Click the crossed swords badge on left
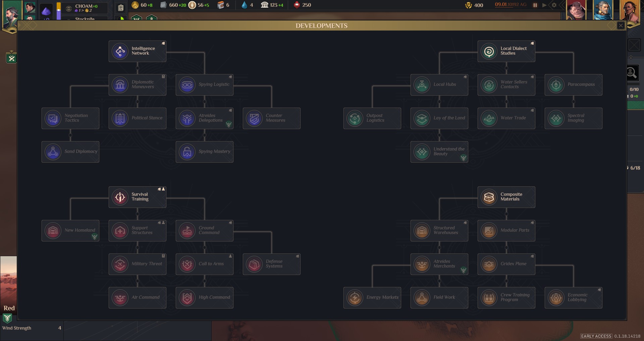The image size is (644, 341). coord(11,58)
